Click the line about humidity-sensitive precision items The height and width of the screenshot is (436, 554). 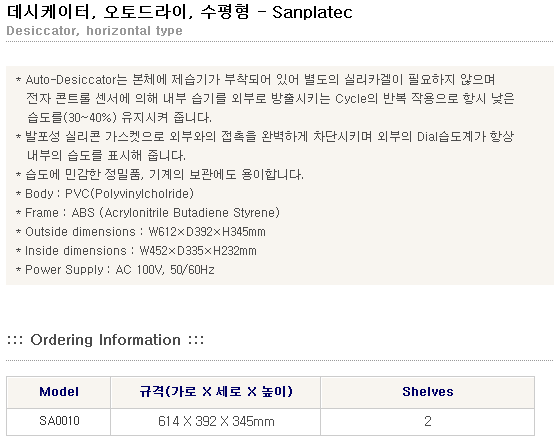[x=160, y=175]
